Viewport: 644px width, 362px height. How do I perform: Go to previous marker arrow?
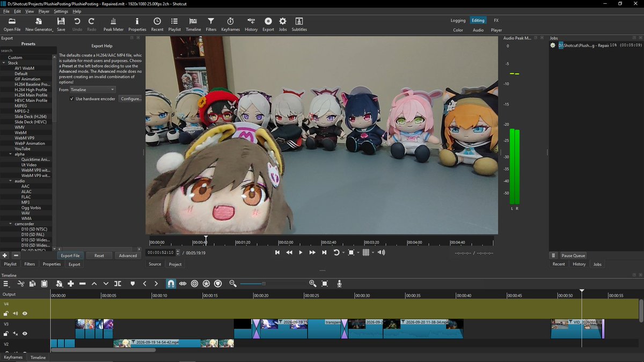(144, 284)
